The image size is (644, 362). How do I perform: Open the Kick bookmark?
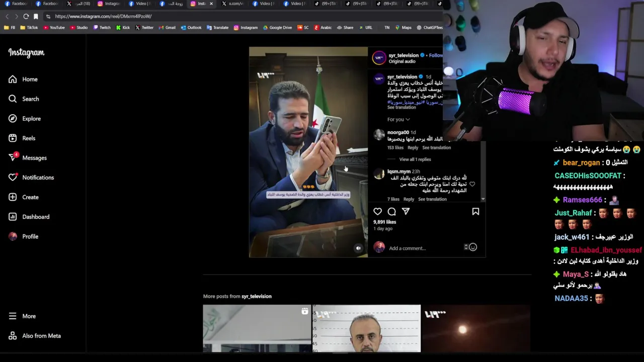122,28
